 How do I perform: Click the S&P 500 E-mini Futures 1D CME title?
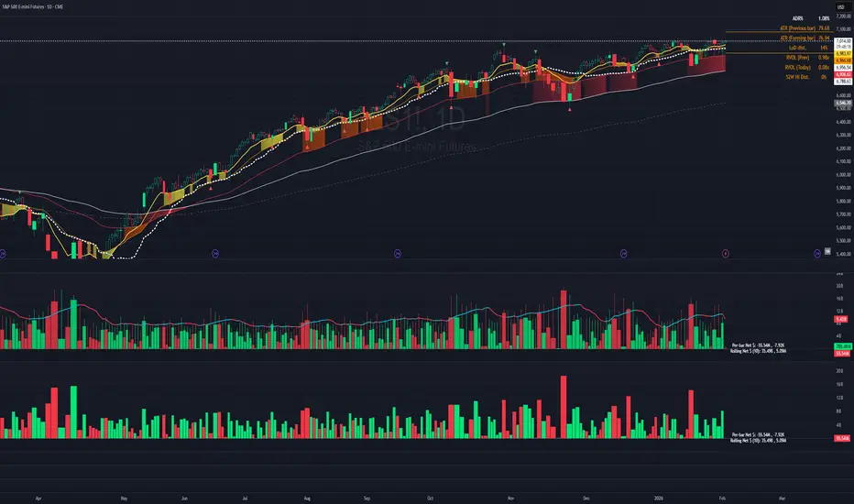click(x=33, y=6)
